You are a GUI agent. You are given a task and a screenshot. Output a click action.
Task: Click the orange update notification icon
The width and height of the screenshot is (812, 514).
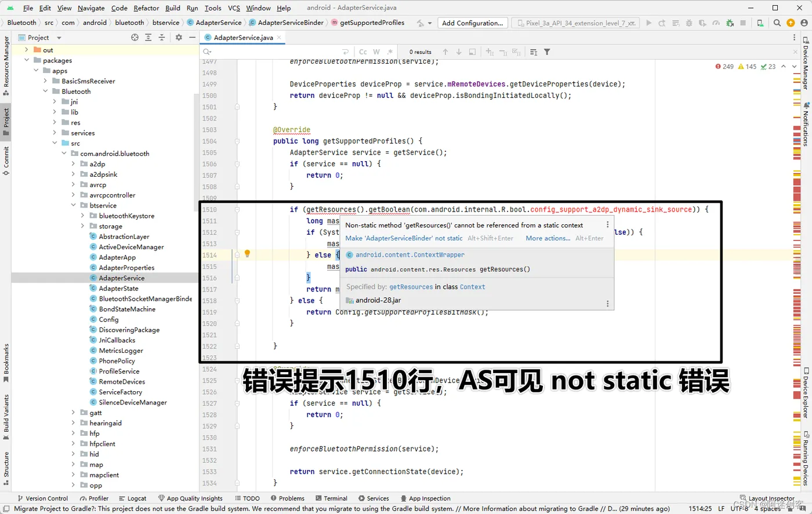(791, 23)
